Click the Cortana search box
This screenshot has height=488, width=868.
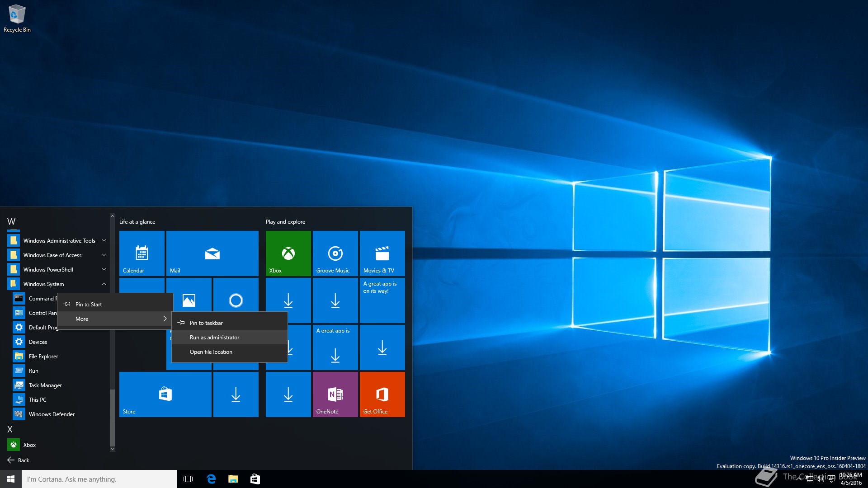99,479
